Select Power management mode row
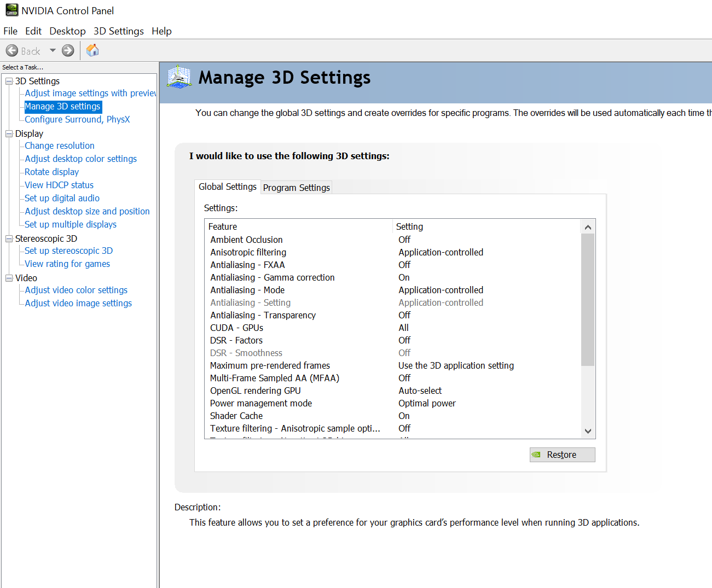This screenshot has width=712, height=588. click(x=392, y=403)
